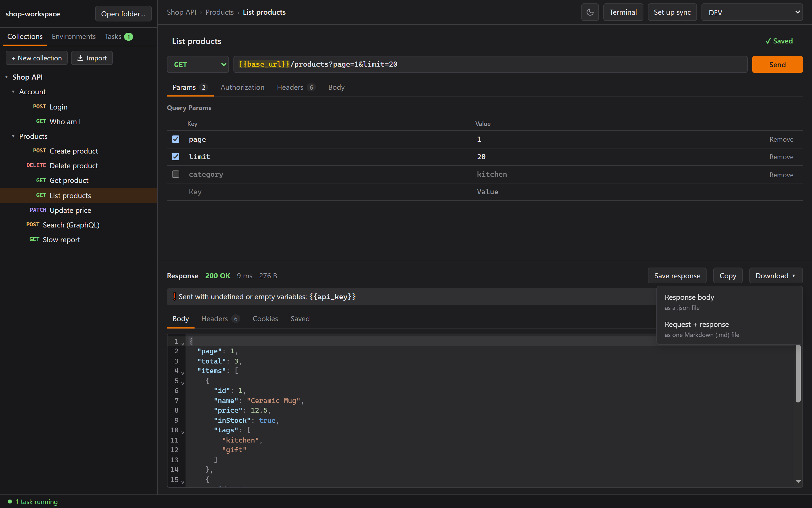Choose Response body as .json file
The height and width of the screenshot is (508, 812).
point(729,302)
